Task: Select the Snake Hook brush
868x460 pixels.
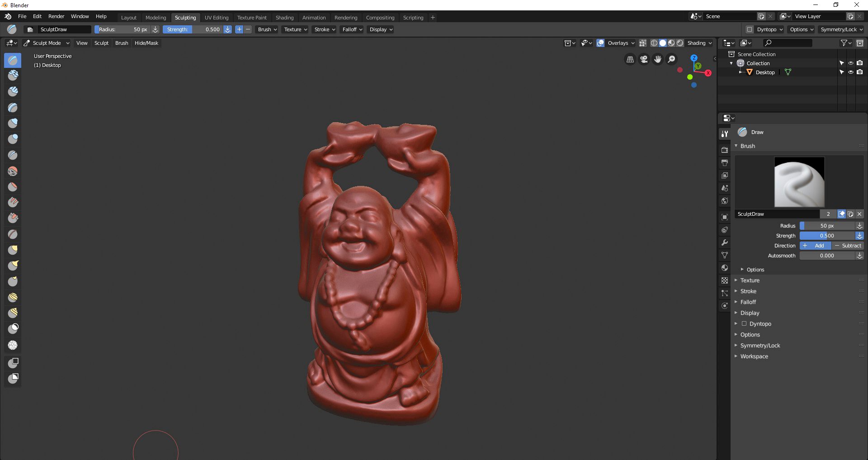Action: 13,266
